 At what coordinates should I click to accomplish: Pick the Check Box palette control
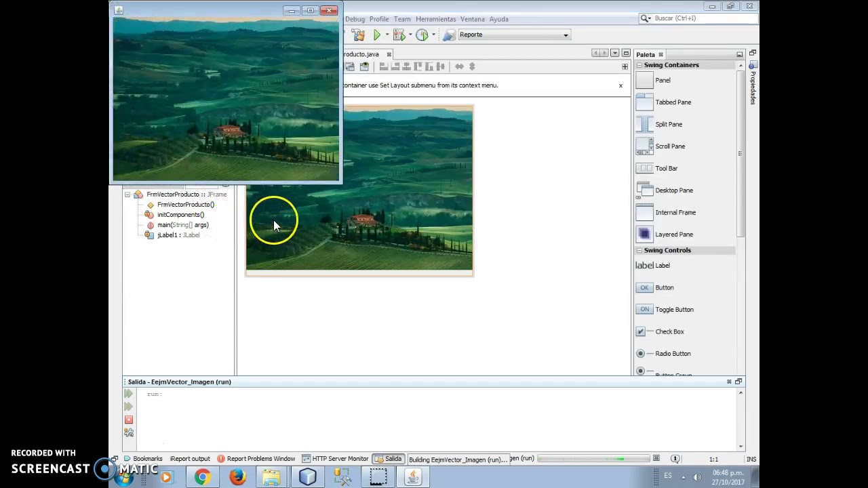pos(660,331)
